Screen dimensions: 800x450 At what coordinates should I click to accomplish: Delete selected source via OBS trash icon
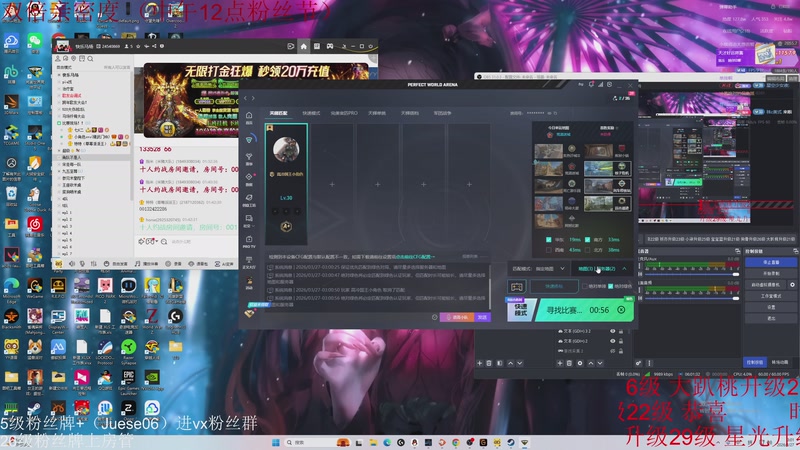click(x=569, y=363)
